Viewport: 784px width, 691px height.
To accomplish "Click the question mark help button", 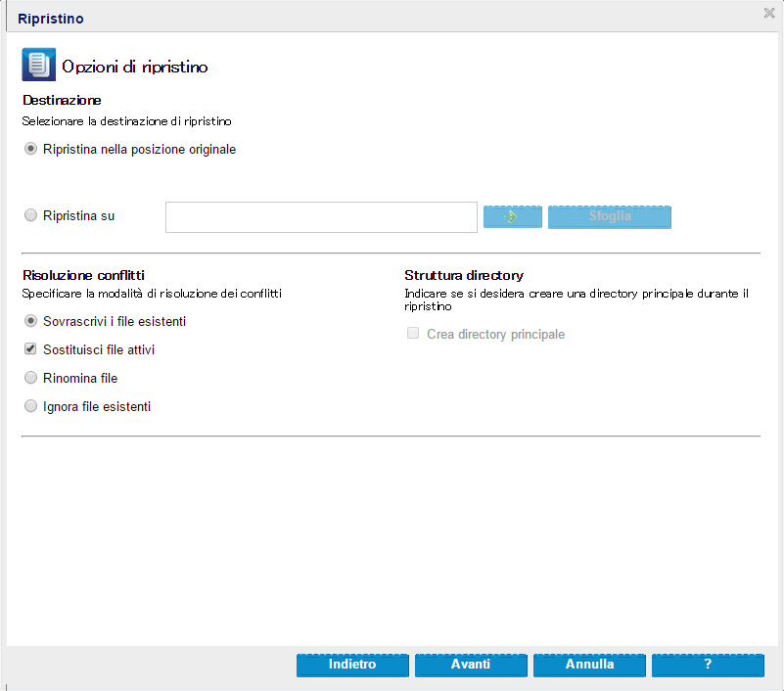I will (707, 665).
